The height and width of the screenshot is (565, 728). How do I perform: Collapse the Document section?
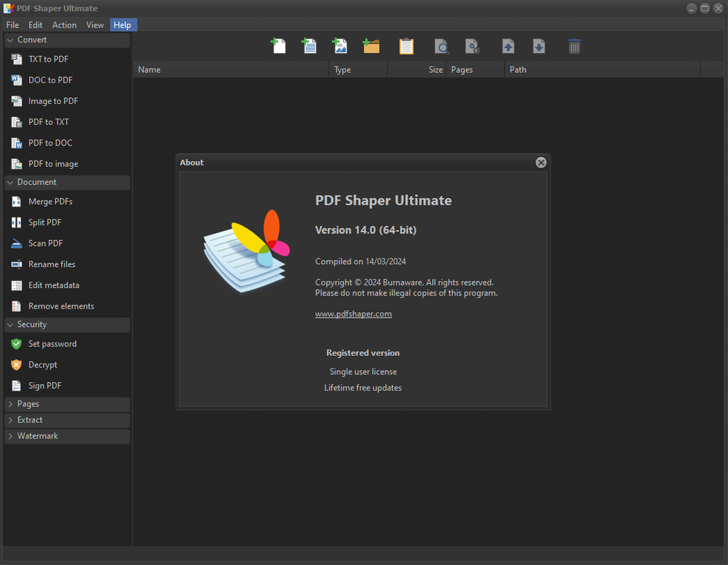(x=67, y=182)
